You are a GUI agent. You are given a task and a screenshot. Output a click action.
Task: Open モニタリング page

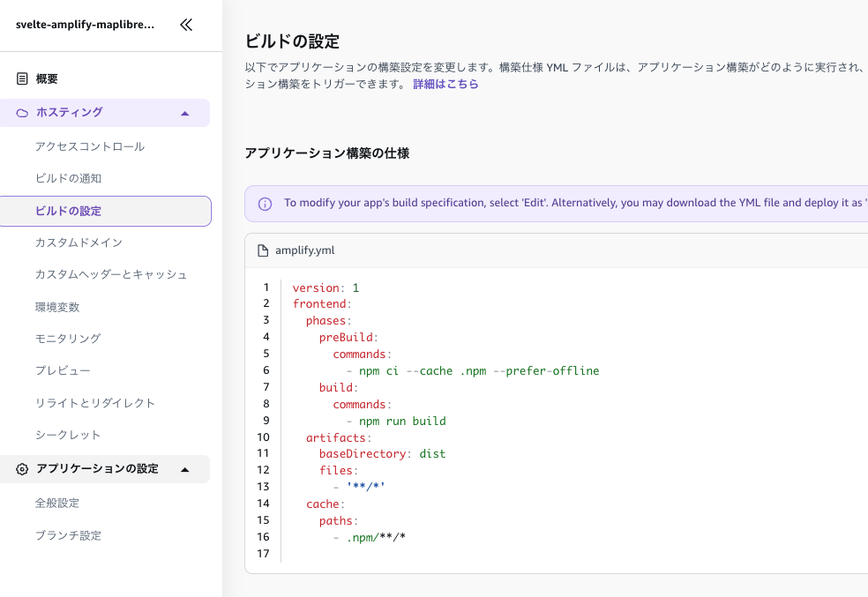(68, 338)
